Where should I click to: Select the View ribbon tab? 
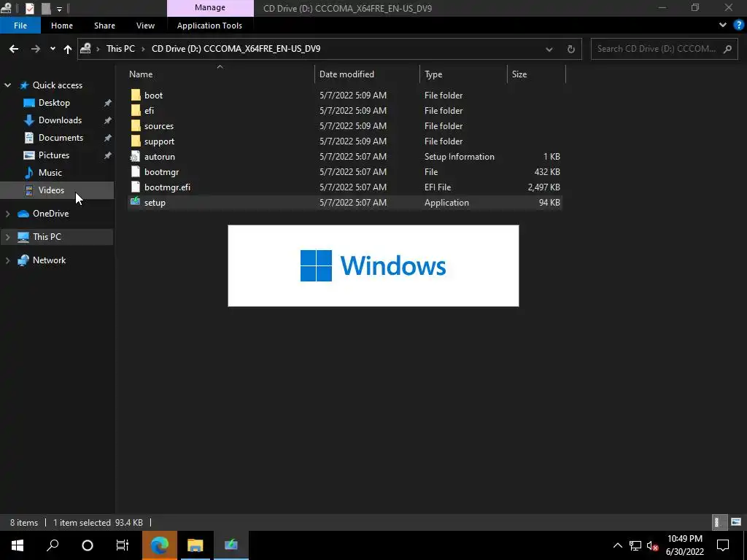pos(145,26)
